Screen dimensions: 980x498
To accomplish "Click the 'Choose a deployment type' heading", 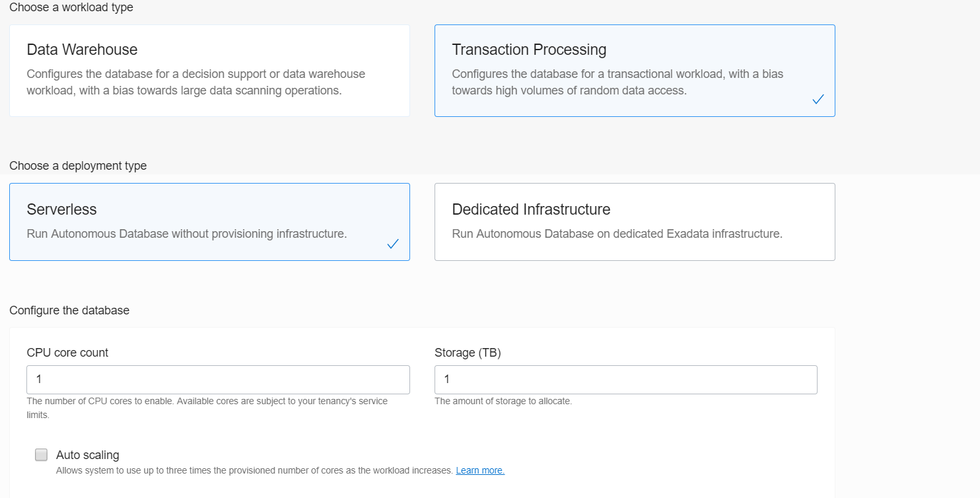I will [x=78, y=166].
